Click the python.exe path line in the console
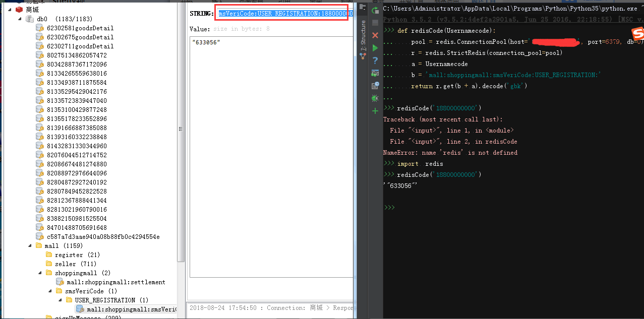This screenshot has height=319, width=644. click(x=513, y=9)
